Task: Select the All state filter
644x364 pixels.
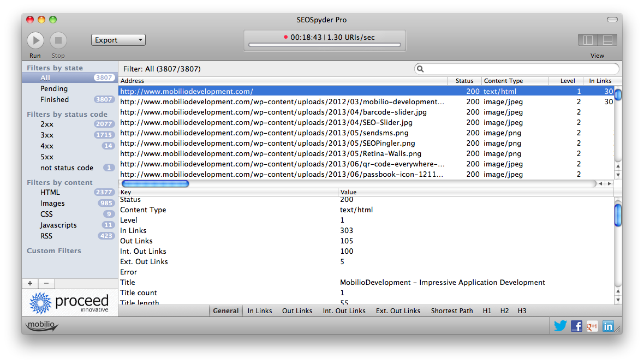Action: [x=70, y=77]
